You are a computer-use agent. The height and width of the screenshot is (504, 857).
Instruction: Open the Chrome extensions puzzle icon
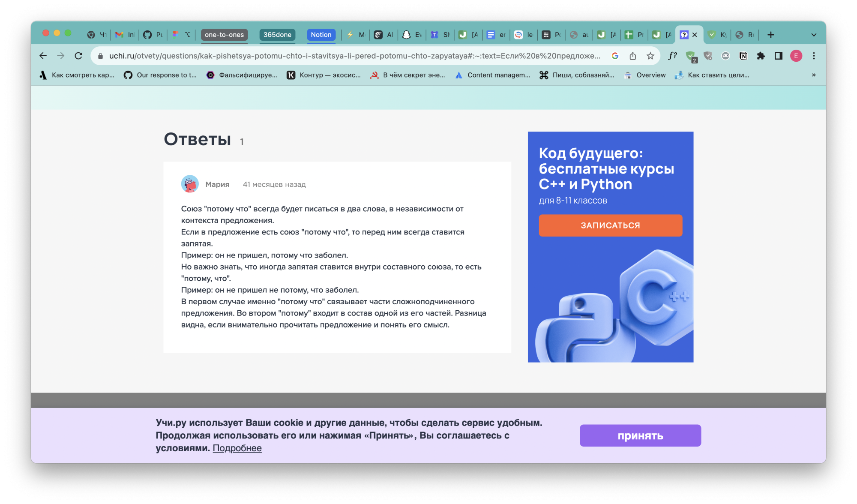761,56
